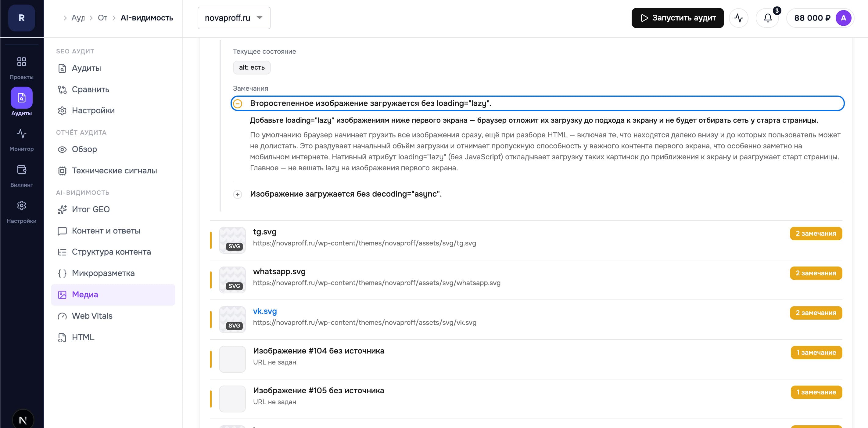
Task: Click the sidebar Настройки gear icon
Action: [62, 111]
